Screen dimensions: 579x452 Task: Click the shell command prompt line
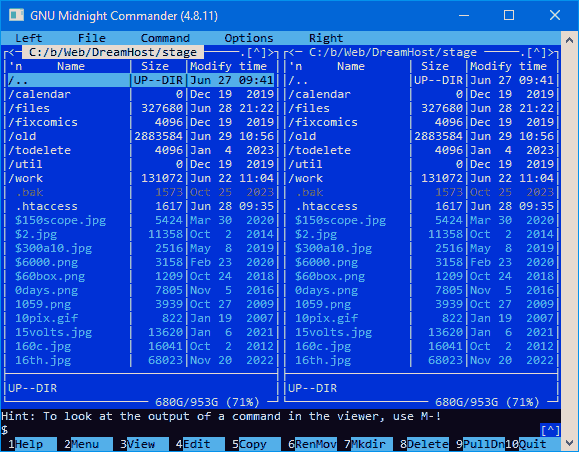point(270,430)
